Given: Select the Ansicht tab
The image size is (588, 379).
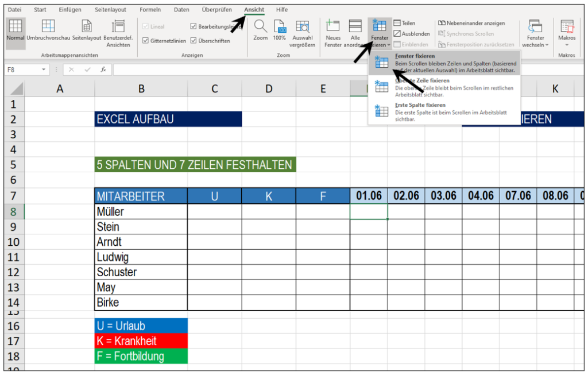Looking at the screenshot, I should 254,10.
